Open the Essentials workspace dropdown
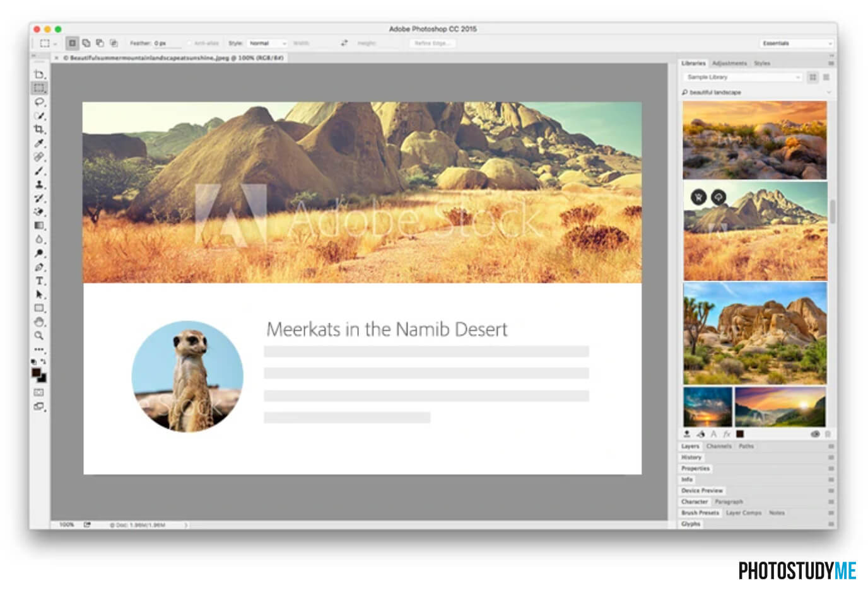Image resolution: width=868 pixels, height=590 pixels. 797,43
